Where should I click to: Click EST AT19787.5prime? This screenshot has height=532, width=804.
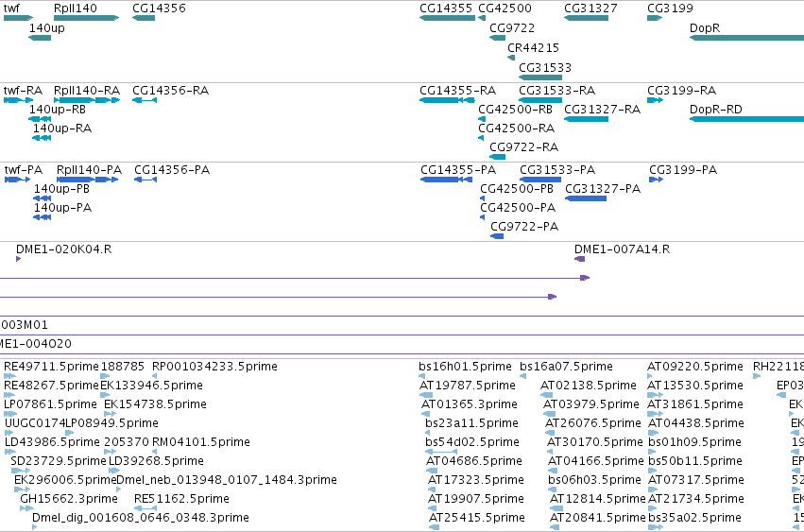[468, 386]
